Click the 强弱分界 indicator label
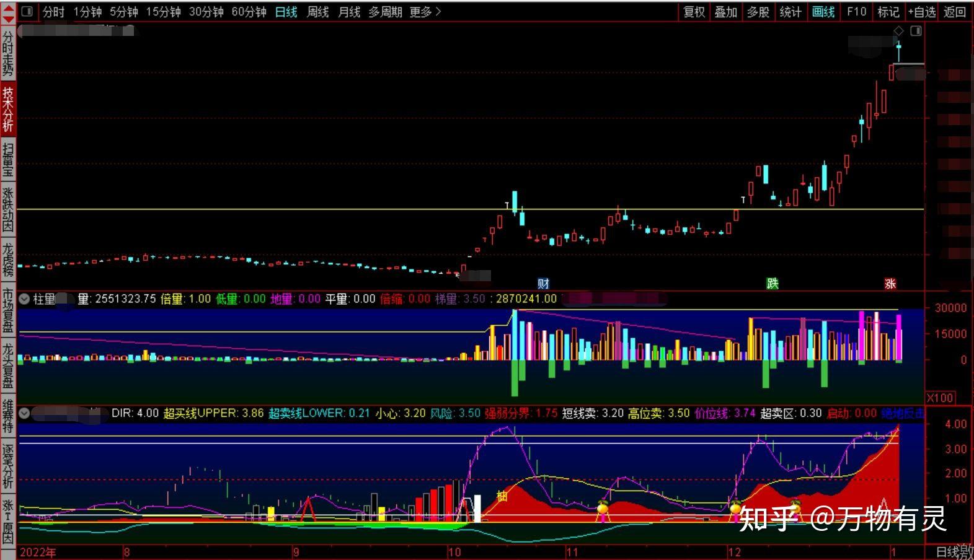974x560 pixels. [x=521, y=413]
